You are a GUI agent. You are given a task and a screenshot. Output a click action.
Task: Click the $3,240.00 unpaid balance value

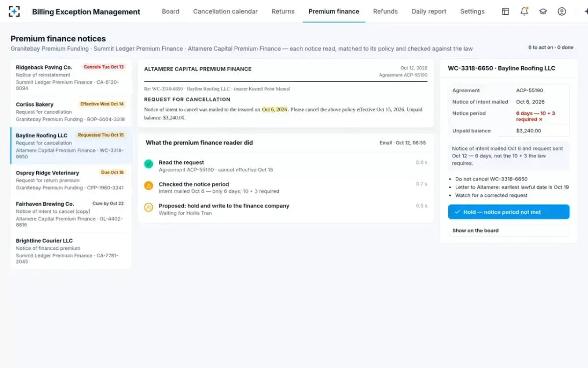pyautogui.click(x=529, y=131)
